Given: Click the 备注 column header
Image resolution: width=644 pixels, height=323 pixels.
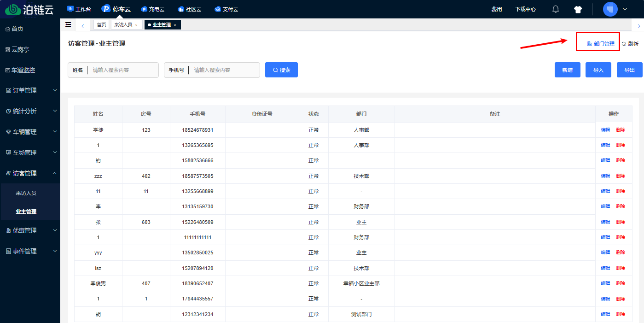Looking at the screenshot, I should coord(495,114).
